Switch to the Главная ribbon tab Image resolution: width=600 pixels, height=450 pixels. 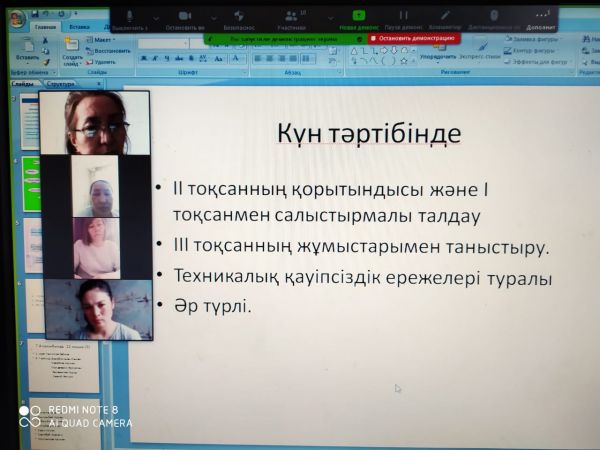(45, 27)
